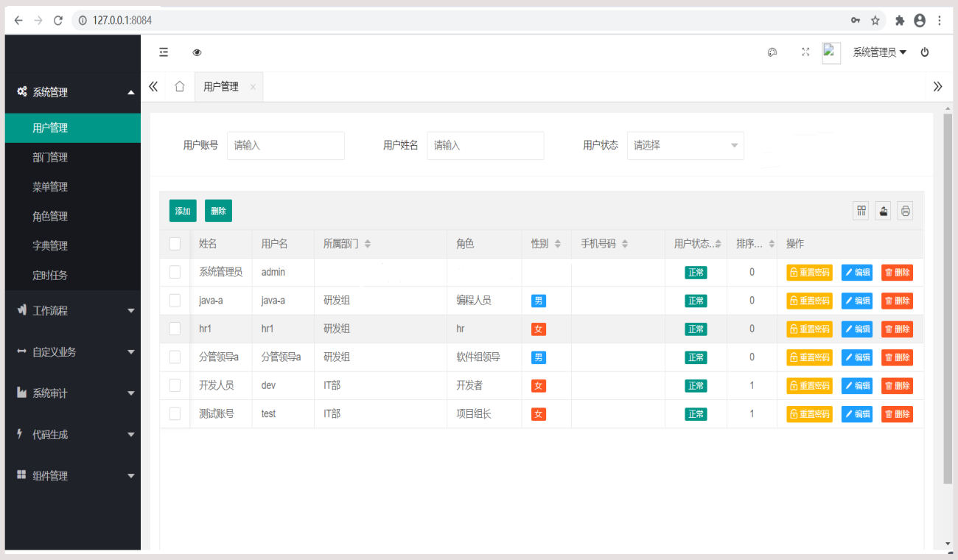Focus the 用户账号 input field
The width and height of the screenshot is (958, 560).
click(x=286, y=145)
